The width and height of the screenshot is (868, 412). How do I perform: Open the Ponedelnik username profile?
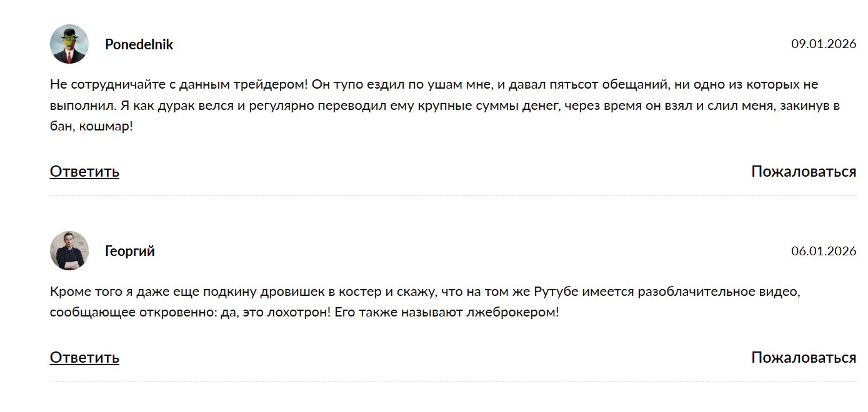(x=139, y=45)
